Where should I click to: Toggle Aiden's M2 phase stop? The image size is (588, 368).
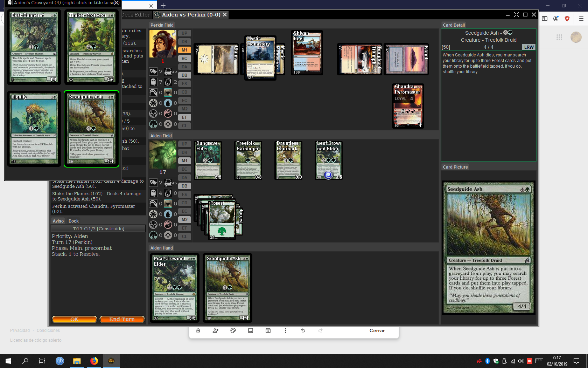(184, 220)
